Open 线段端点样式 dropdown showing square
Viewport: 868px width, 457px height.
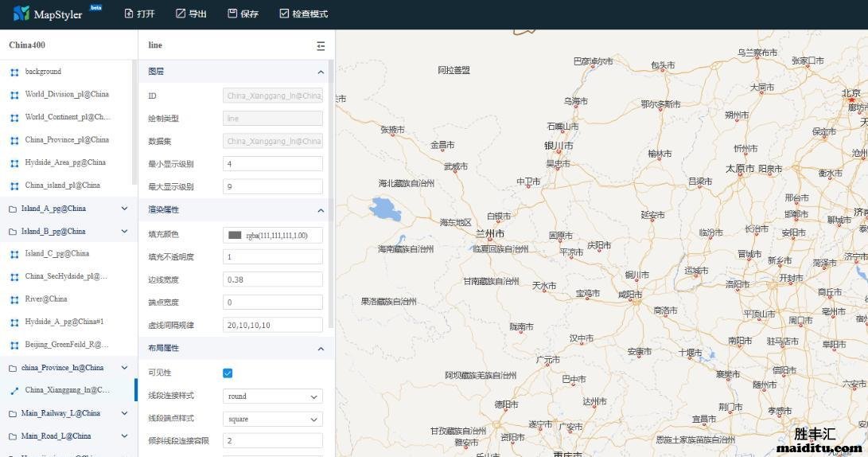(273, 419)
